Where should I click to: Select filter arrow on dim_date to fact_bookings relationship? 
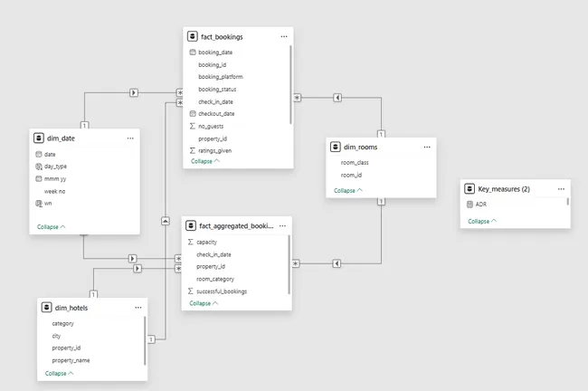tap(134, 92)
